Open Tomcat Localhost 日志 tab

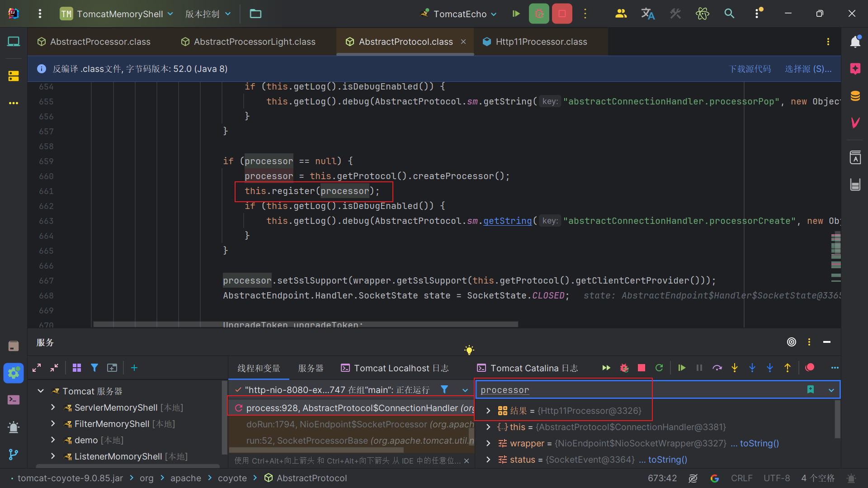point(395,368)
